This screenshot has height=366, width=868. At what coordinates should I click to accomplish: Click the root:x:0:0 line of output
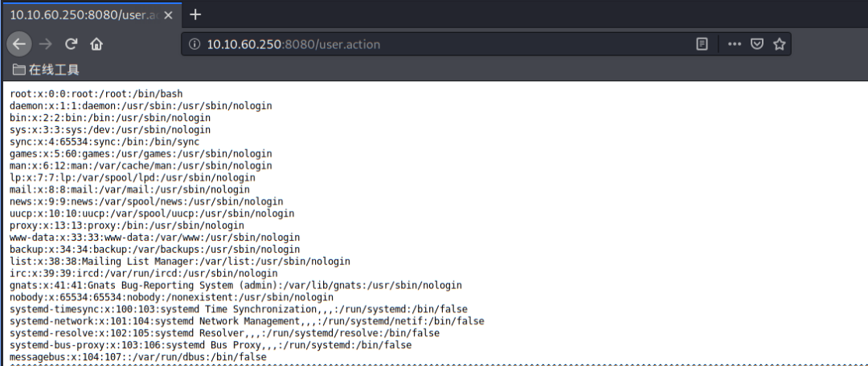(x=96, y=94)
